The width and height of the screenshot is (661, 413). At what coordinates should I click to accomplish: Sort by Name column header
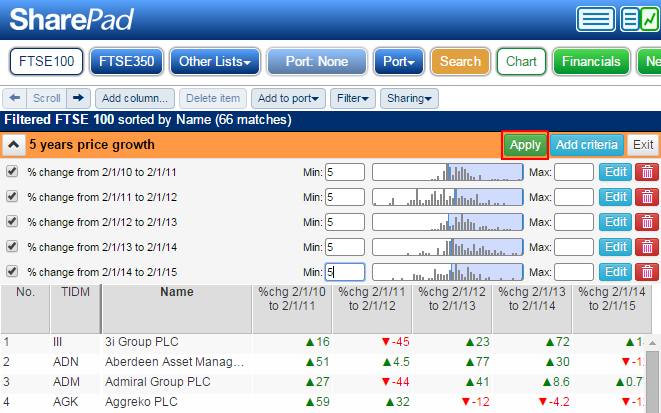tap(177, 309)
